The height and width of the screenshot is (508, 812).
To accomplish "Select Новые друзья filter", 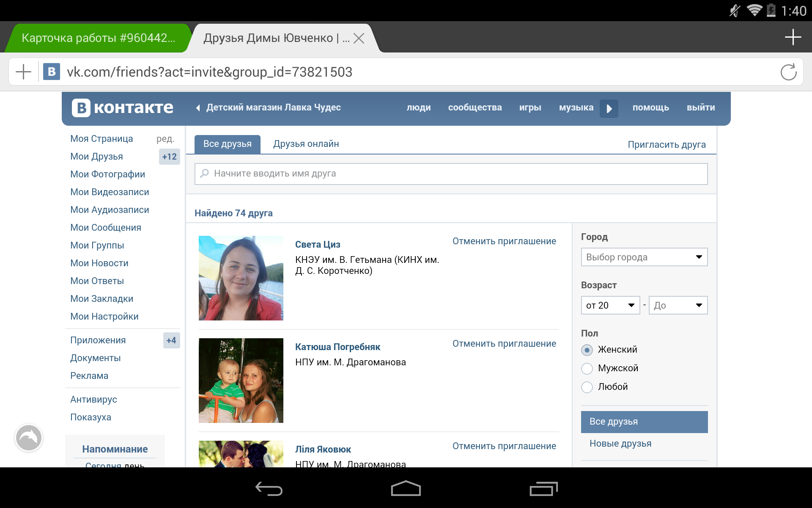I will [620, 444].
